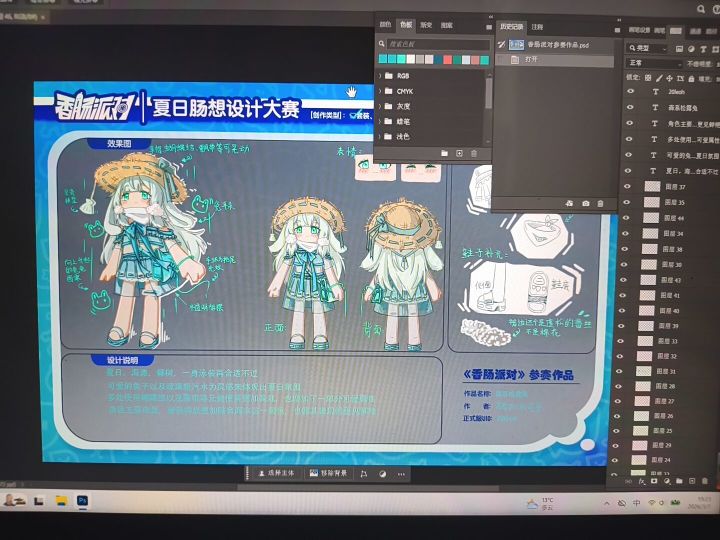The width and height of the screenshot is (720, 540).
Task: Open the Swatches panel flyout menu
Action: point(489,28)
